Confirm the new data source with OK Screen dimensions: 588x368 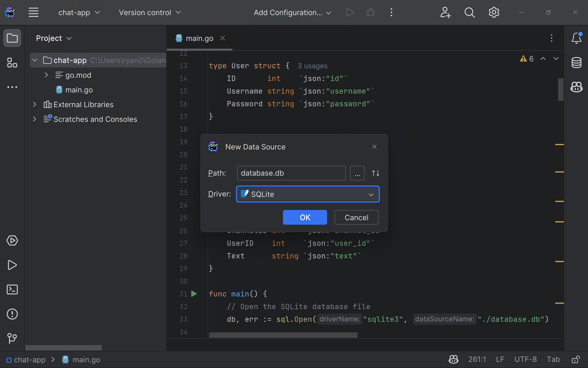click(x=305, y=217)
